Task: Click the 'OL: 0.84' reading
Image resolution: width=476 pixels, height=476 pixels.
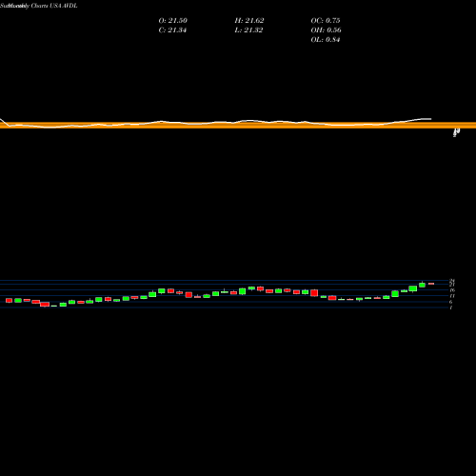Action: (326, 40)
